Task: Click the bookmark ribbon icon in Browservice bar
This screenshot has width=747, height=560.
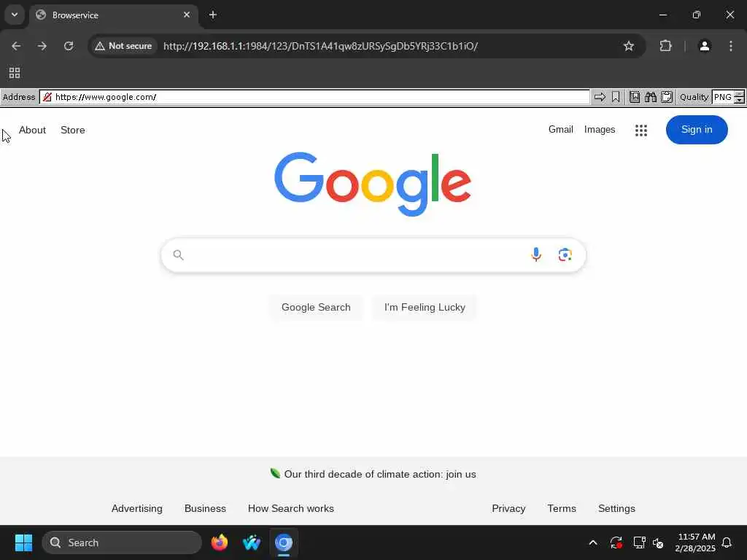Action: pyautogui.click(x=616, y=97)
